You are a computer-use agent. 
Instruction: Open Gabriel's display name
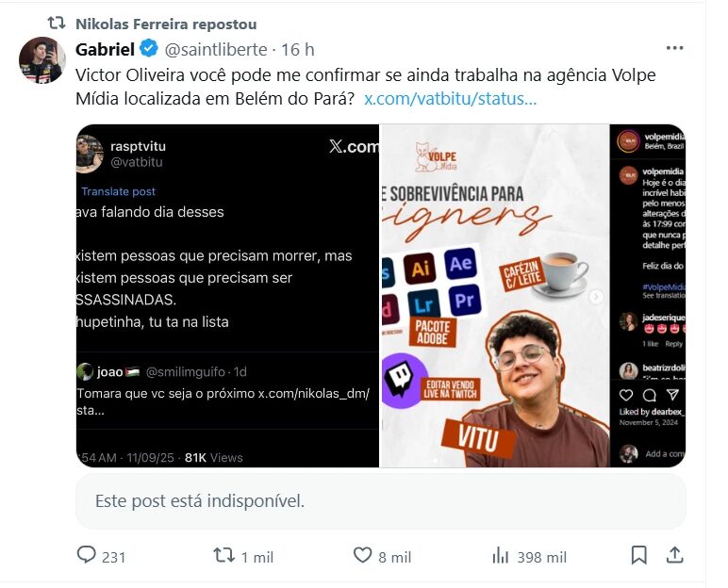[105, 49]
